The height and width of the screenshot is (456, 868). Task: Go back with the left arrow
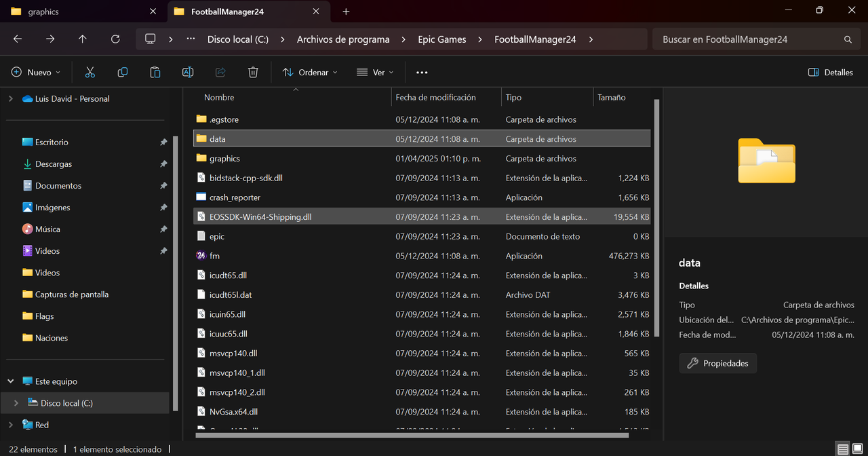[x=18, y=39]
